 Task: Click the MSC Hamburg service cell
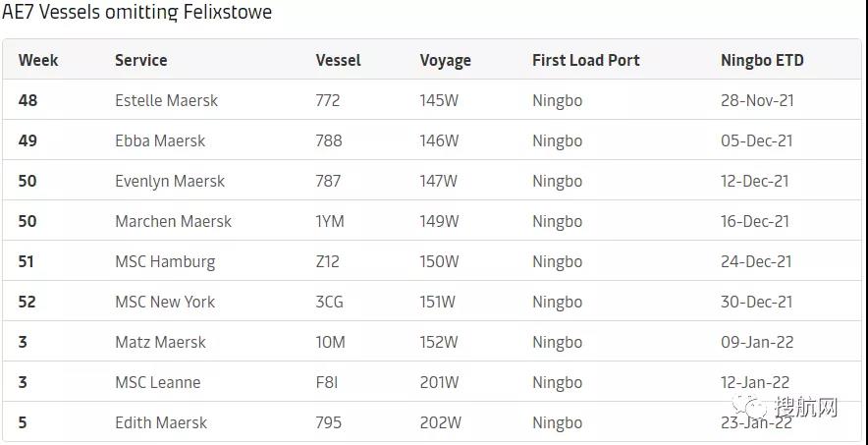165,261
